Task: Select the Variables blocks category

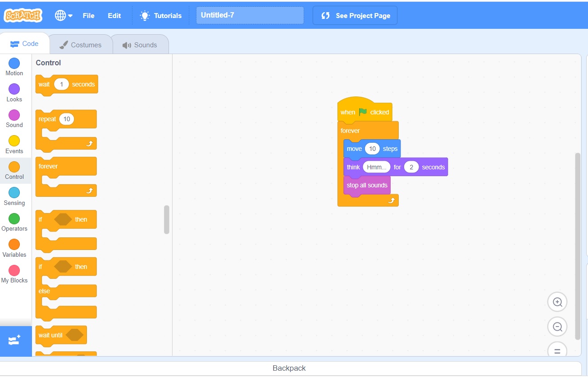Action: point(14,248)
